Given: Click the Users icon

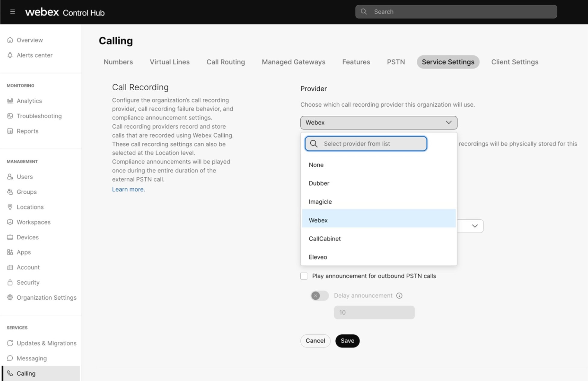Looking at the screenshot, I should (10, 177).
